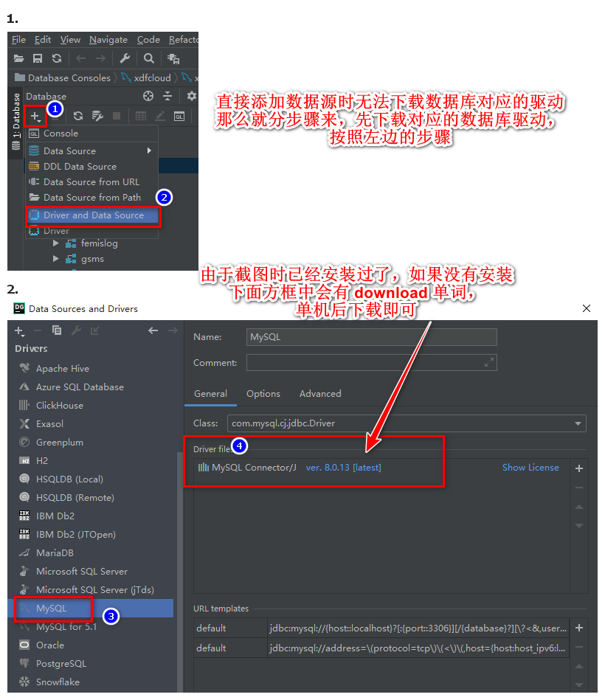This screenshot has height=700, width=605.
Task: Expand the Data Source submenu
Action: click(92, 151)
